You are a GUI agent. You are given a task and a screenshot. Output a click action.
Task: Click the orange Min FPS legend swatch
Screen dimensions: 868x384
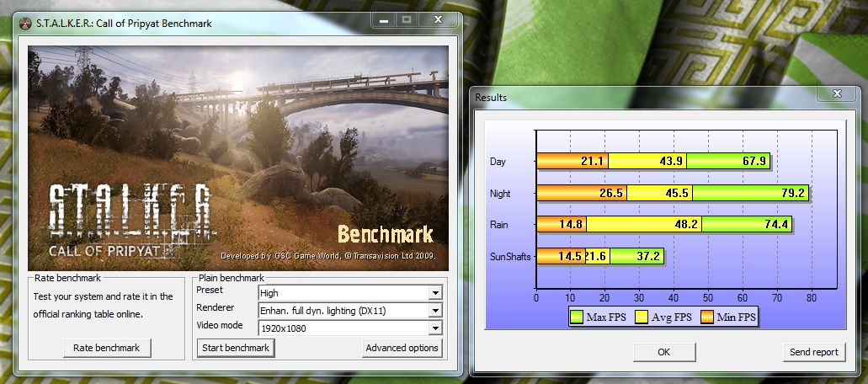[705, 317]
